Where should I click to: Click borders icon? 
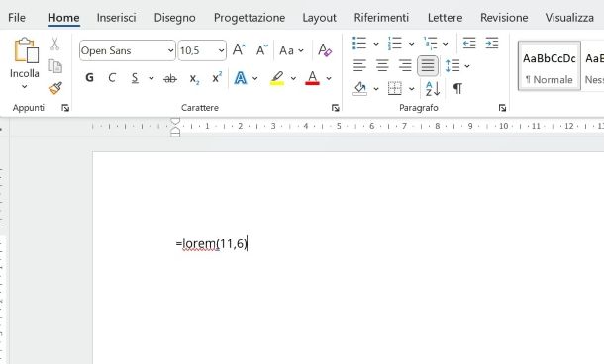pos(395,88)
